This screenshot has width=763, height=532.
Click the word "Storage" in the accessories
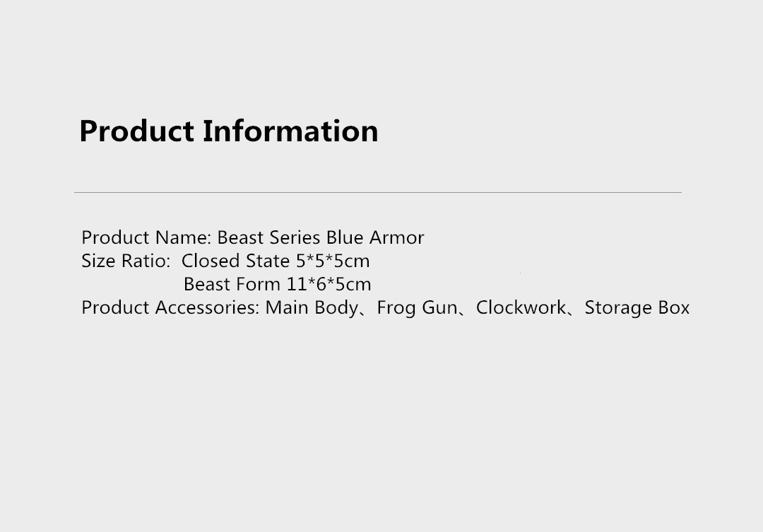click(618, 308)
